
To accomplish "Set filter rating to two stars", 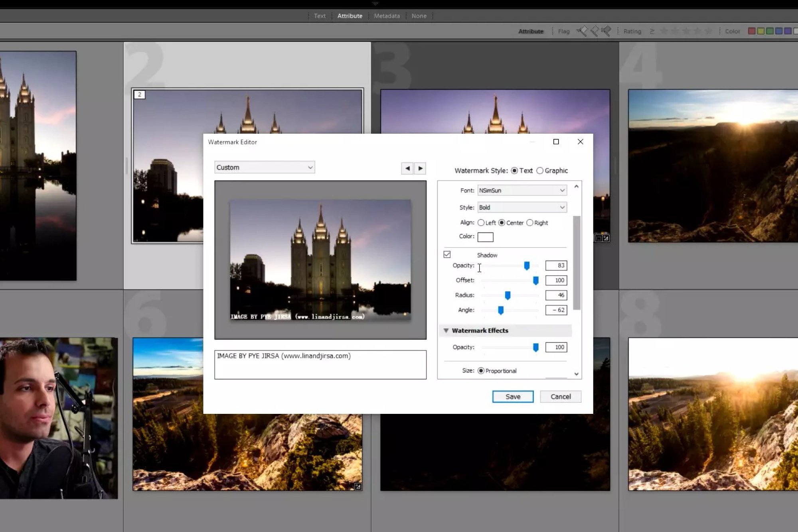I will coord(675,31).
